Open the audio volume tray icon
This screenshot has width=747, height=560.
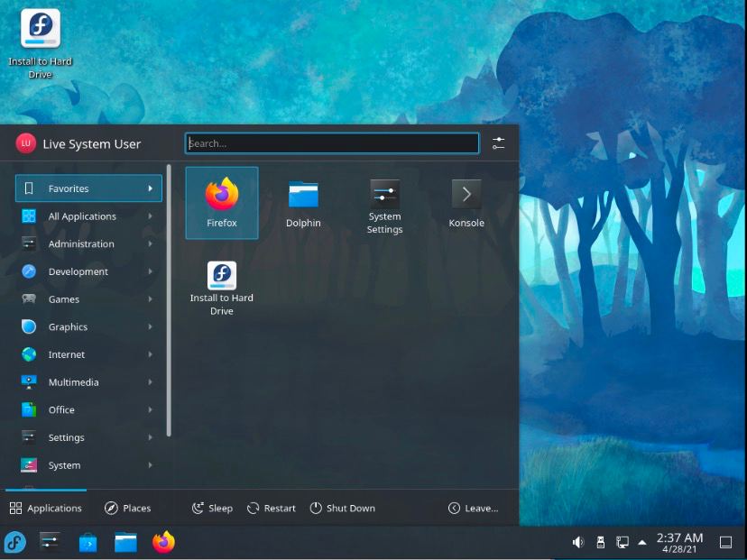[578, 542]
